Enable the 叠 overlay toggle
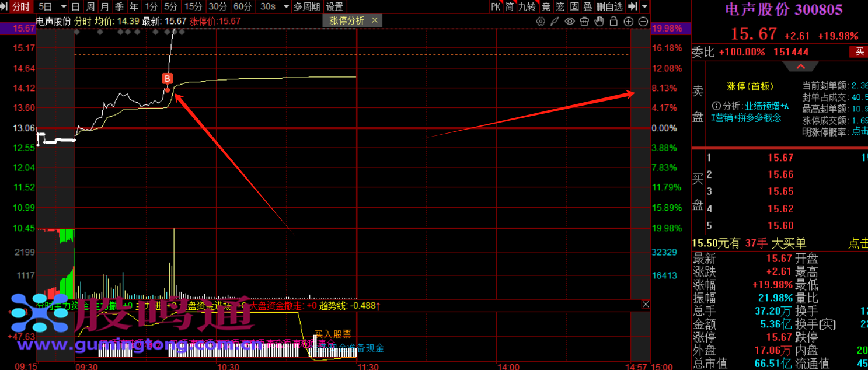Image resolution: width=868 pixels, height=370 pixels. click(587, 7)
